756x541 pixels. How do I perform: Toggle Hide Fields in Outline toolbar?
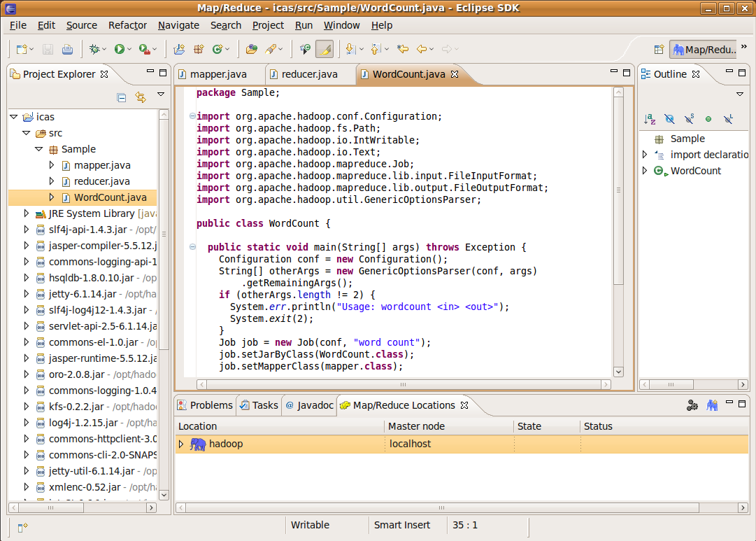[x=669, y=119]
